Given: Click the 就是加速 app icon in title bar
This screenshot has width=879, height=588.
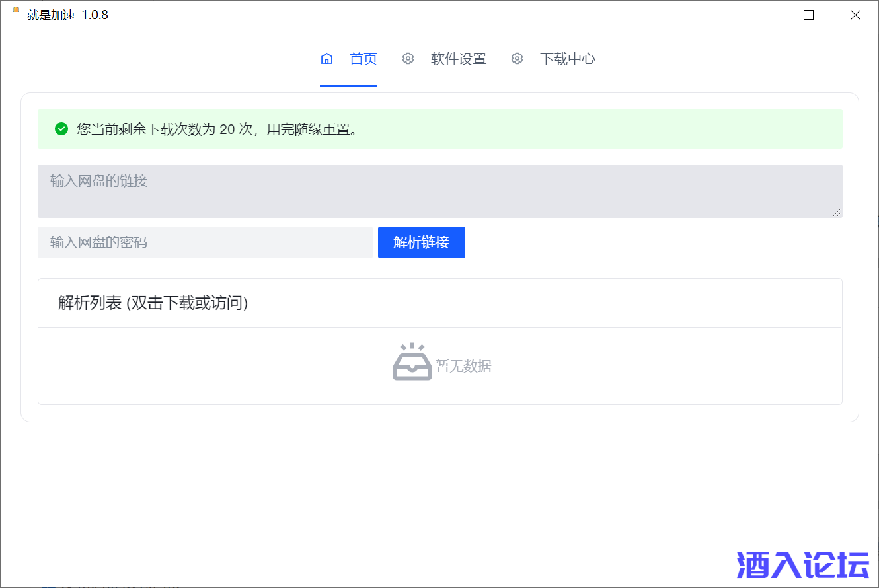Looking at the screenshot, I should (16, 11).
